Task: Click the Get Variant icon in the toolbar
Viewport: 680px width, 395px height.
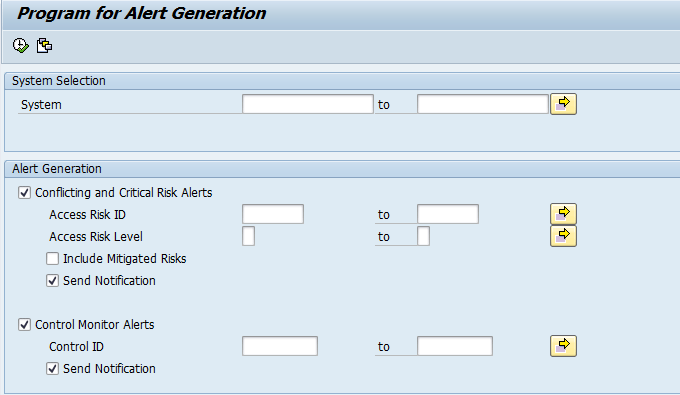Action: [44, 46]
